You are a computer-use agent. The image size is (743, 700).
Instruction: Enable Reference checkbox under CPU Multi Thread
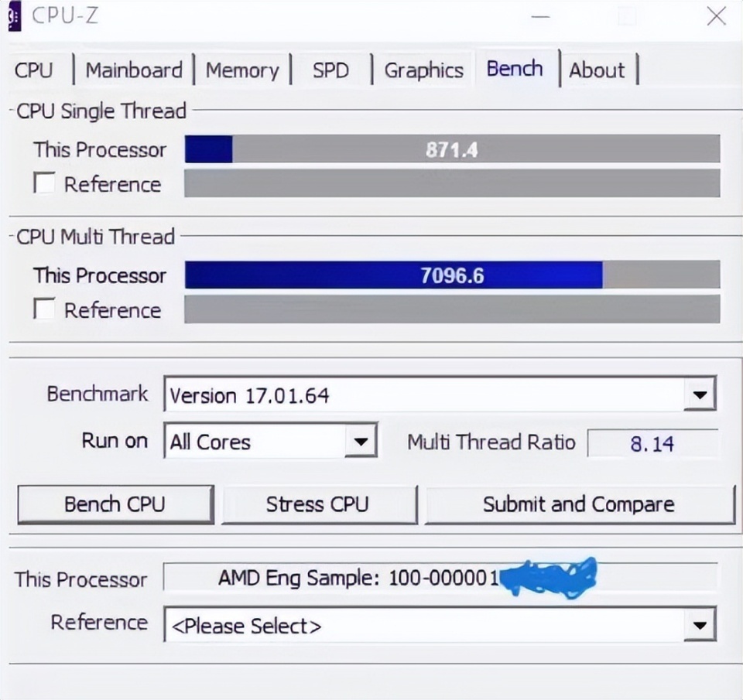(44, 309)
